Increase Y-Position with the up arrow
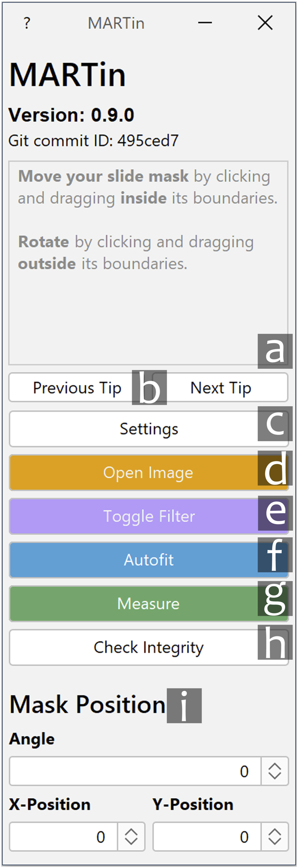 click(x=275, y=832)
